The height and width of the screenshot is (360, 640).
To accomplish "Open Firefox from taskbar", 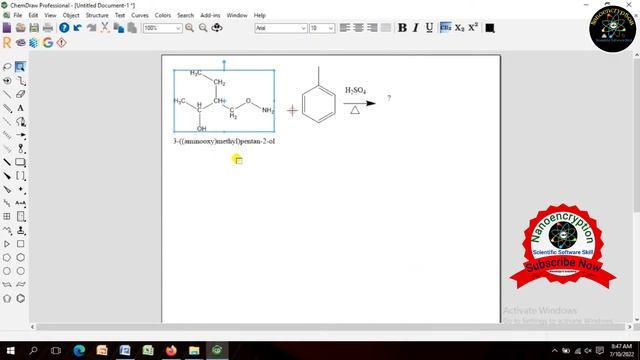I will (x=171, y=350).
